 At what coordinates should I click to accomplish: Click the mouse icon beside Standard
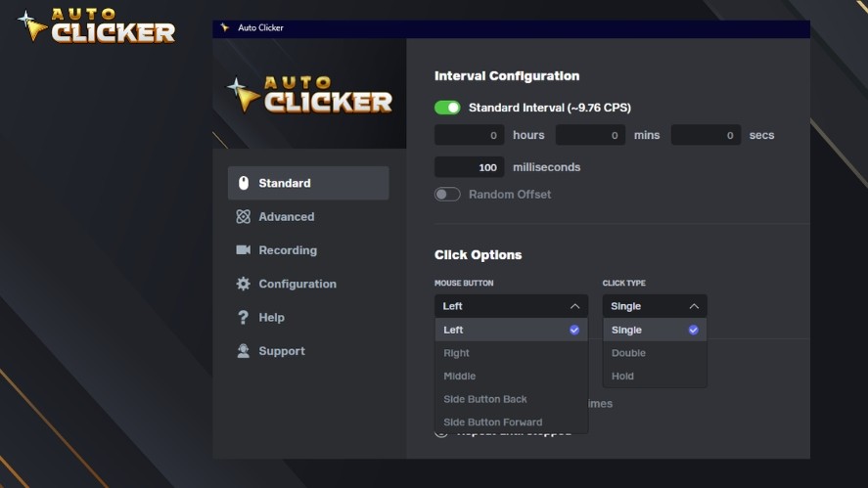click(x=243, y=183)
